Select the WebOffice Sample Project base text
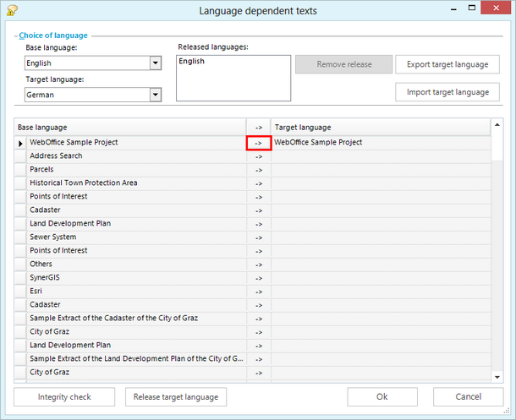516x420 pixels. (x=74, y=142)
